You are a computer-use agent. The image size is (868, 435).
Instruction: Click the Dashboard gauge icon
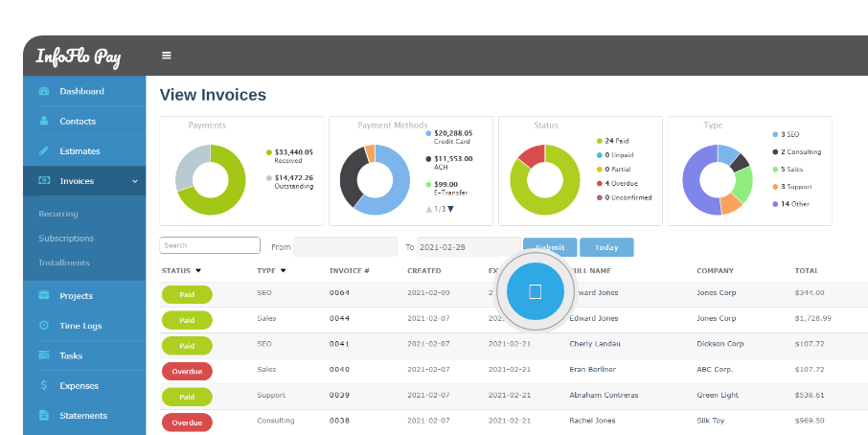coord(44,91)
